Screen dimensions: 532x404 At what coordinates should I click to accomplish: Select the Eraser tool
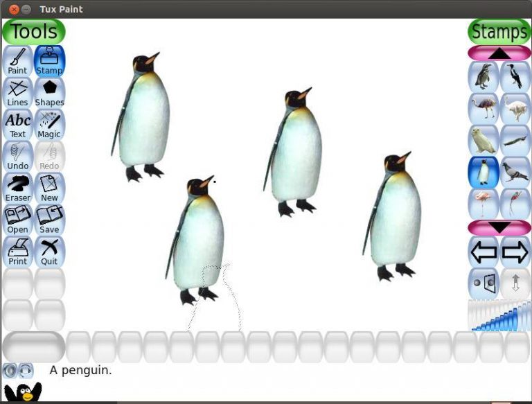tap(17, 188)
